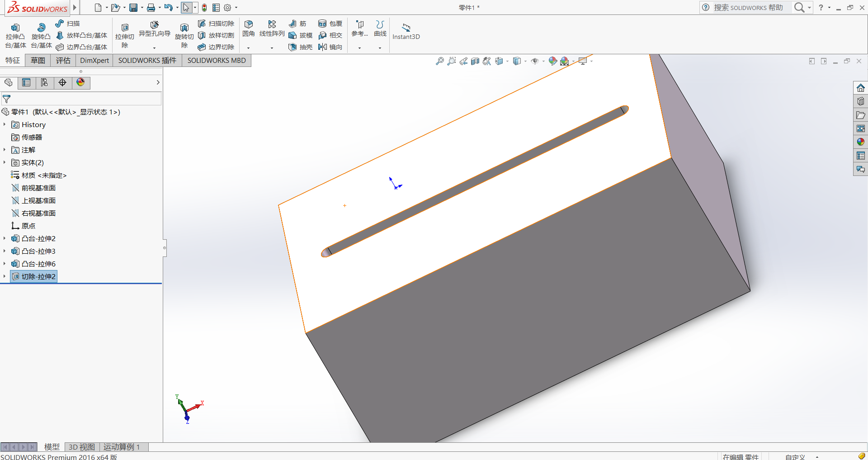Switch to the 草图 (Sketch) ribbon tab

pyautogui.click(x=38, y=60)
